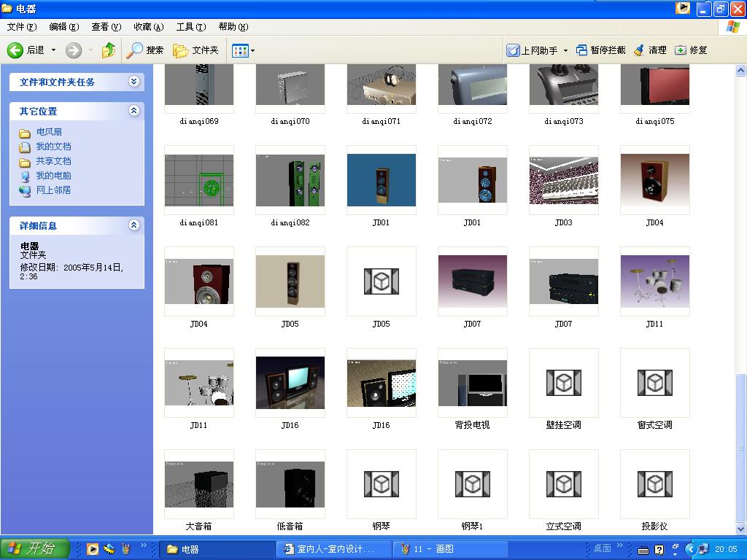Open the 文件(F) menu
The image size is (747, 560).
21,27
